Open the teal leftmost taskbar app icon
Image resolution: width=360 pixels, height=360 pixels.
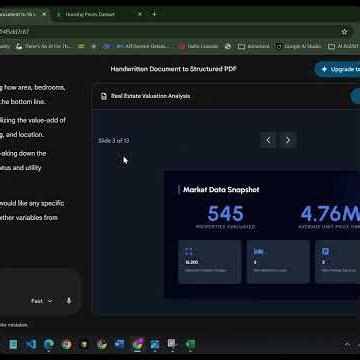click(x=13, y=344)
